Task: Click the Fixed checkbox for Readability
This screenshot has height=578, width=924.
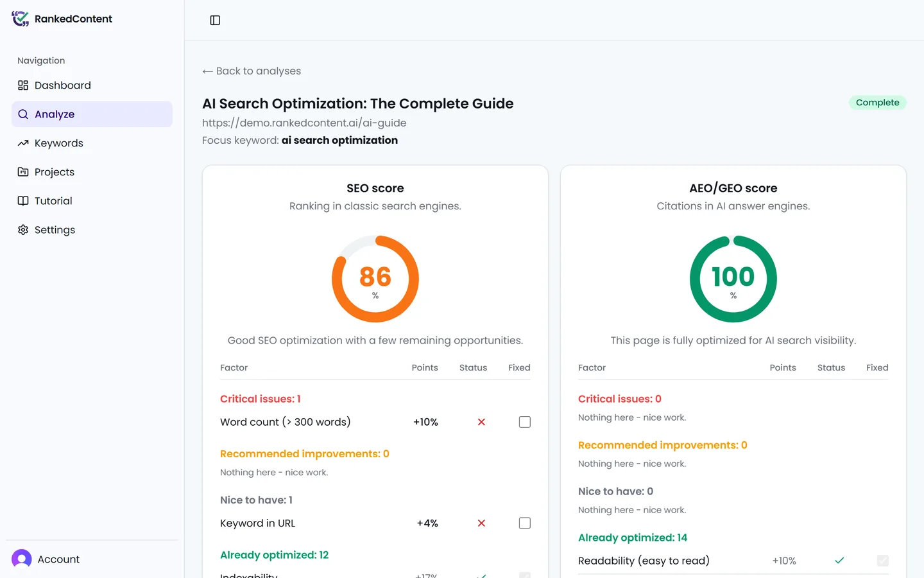Action: 883,561
